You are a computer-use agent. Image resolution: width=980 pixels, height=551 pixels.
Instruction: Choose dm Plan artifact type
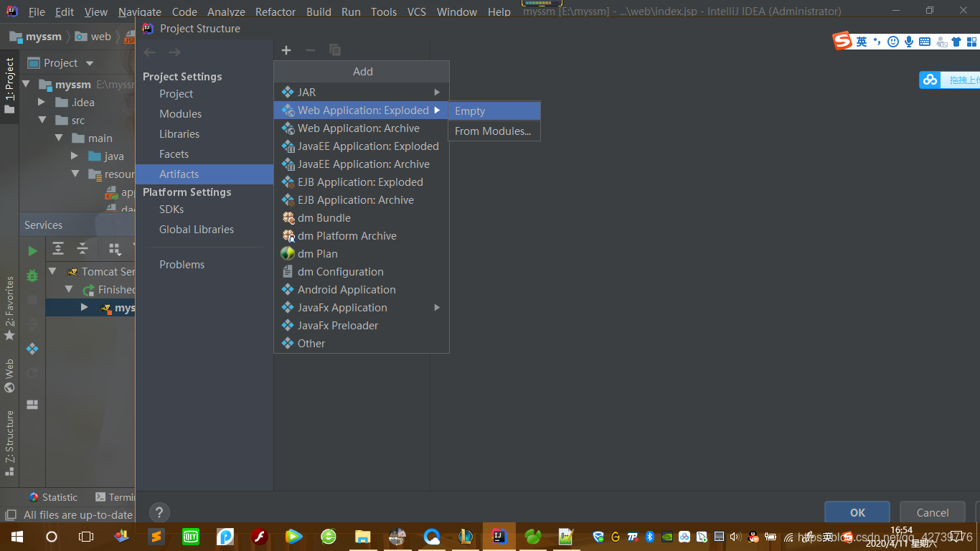click(x=362, y=253)
